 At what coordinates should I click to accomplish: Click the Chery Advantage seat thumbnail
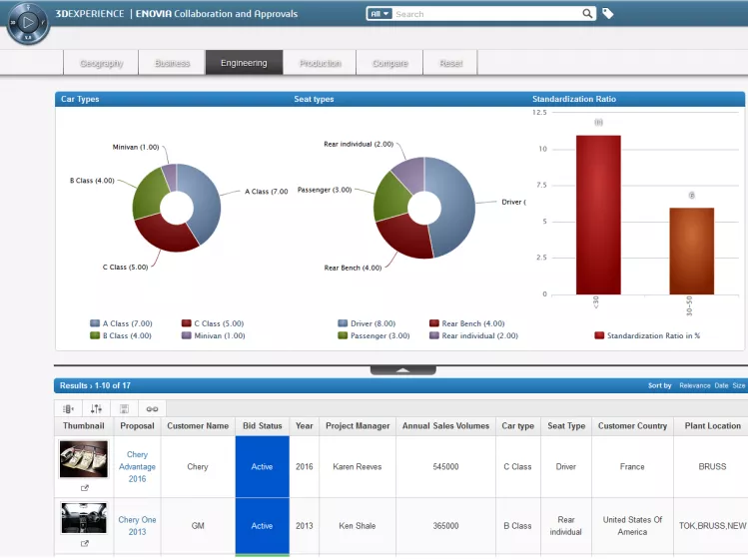pos(84,459)
